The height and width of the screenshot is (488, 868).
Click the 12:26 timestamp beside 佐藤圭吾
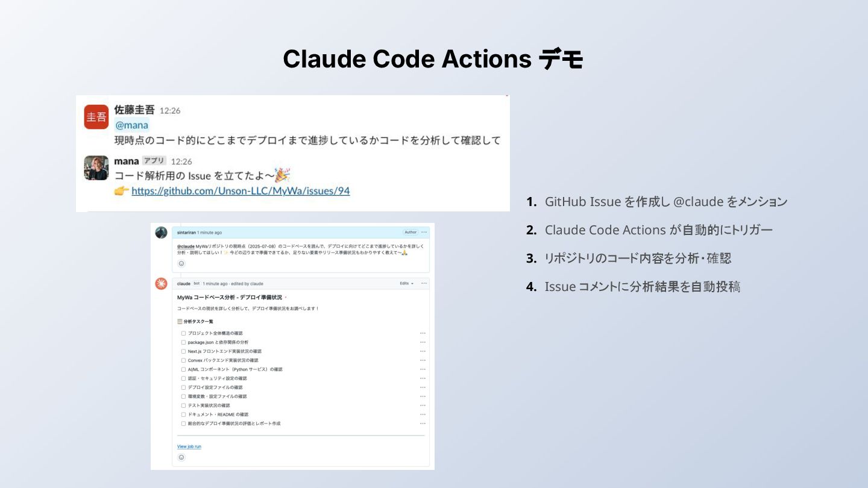point(170,110)
